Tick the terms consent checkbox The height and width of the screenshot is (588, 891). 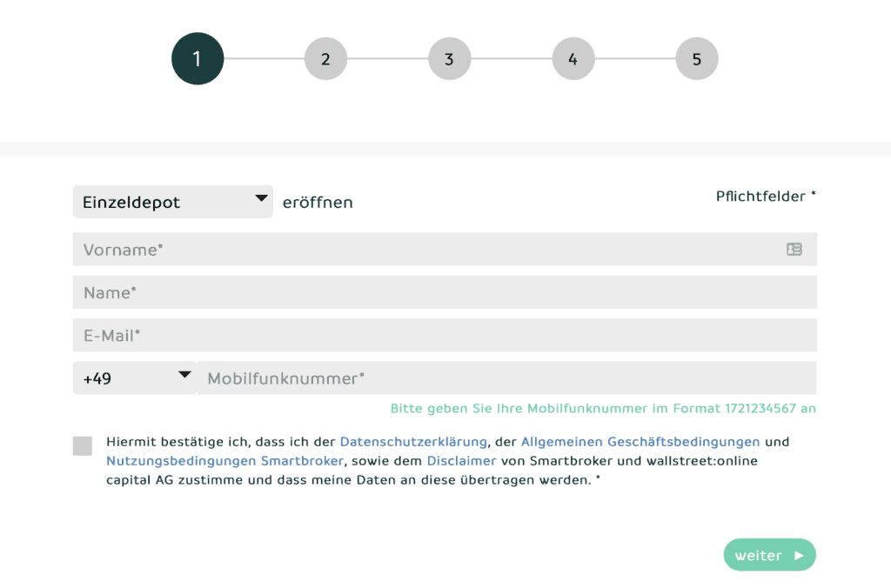point(83,446)
